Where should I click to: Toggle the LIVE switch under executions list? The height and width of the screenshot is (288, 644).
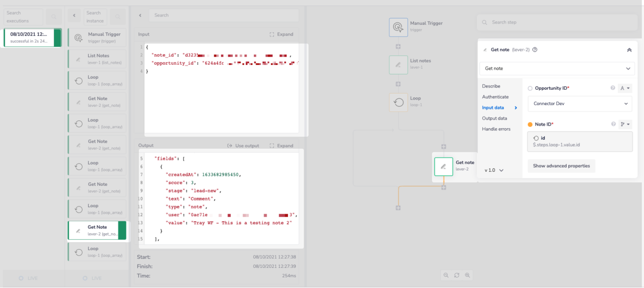21,278
